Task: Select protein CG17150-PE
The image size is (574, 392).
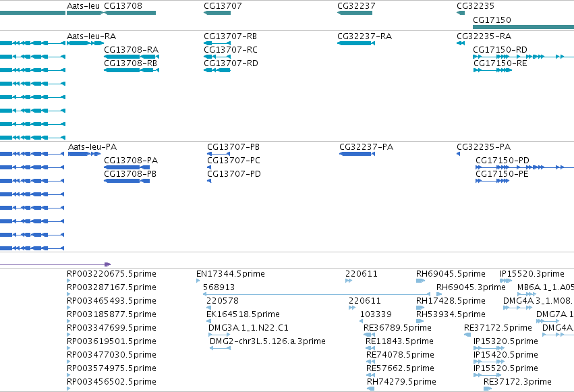Action: point(502,174)
